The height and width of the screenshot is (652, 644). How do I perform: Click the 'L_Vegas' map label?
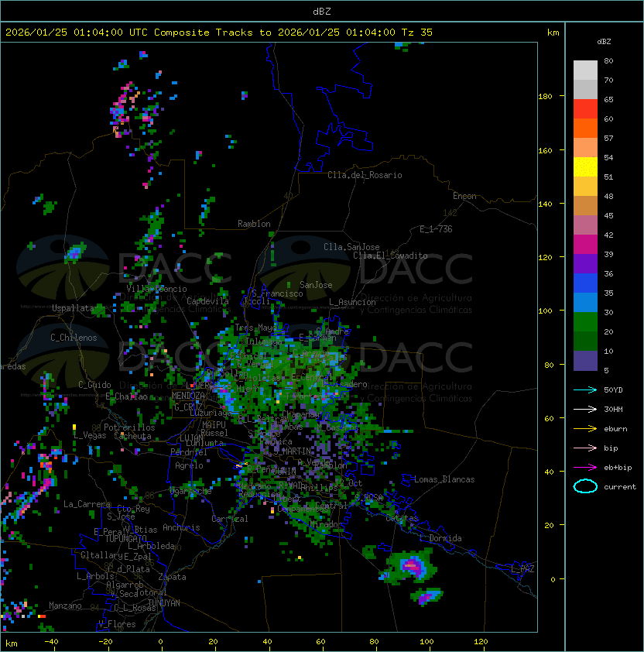90,435
